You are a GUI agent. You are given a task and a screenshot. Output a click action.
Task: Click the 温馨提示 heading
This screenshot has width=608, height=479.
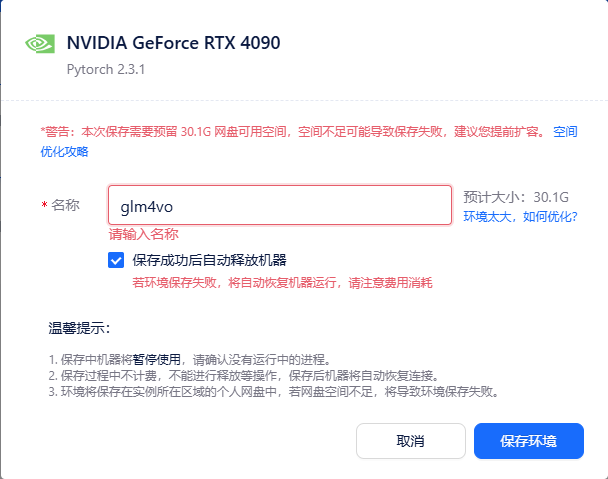[x=79, y=329]
